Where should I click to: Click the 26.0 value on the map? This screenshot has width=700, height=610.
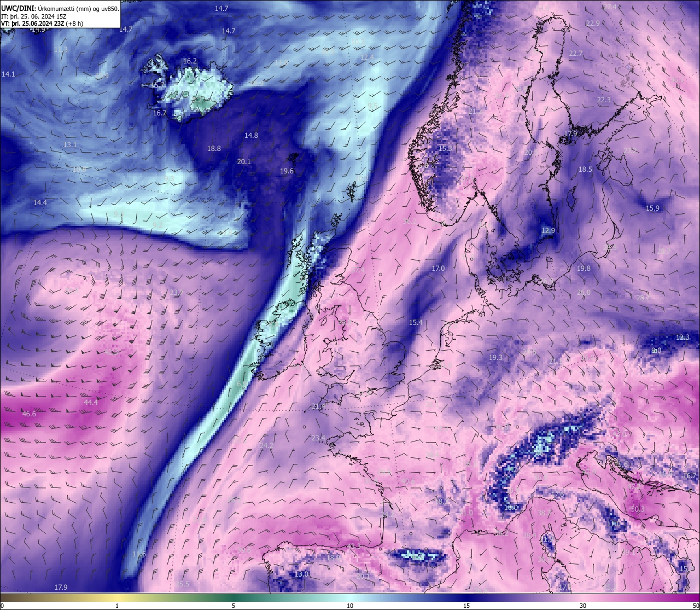pyautogui.click(x=584, y=292)
